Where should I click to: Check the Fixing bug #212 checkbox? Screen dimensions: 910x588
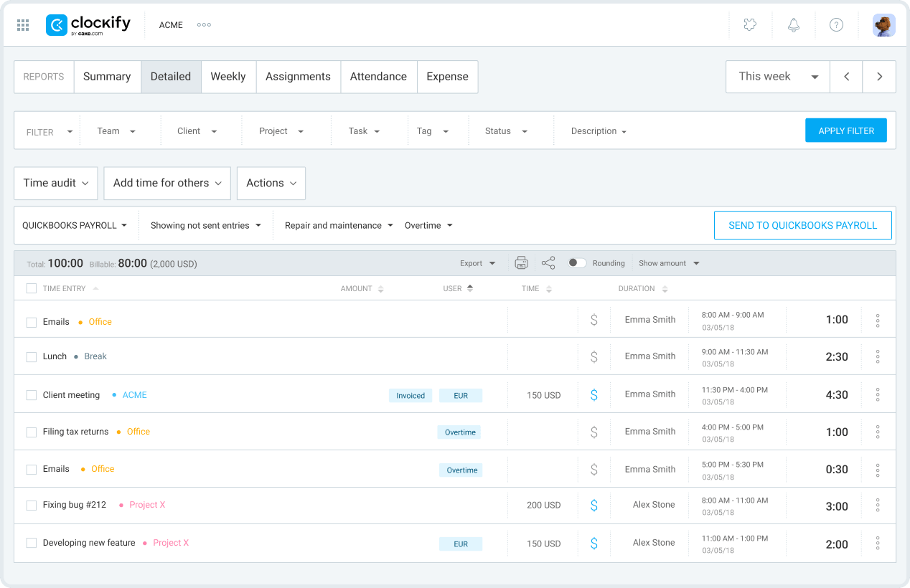(32, 506)
